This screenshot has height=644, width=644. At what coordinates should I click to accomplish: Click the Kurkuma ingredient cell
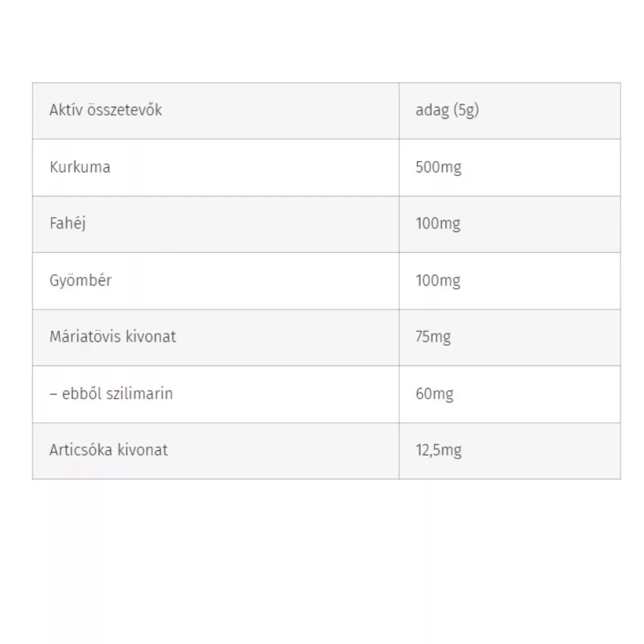pos(216,167)
